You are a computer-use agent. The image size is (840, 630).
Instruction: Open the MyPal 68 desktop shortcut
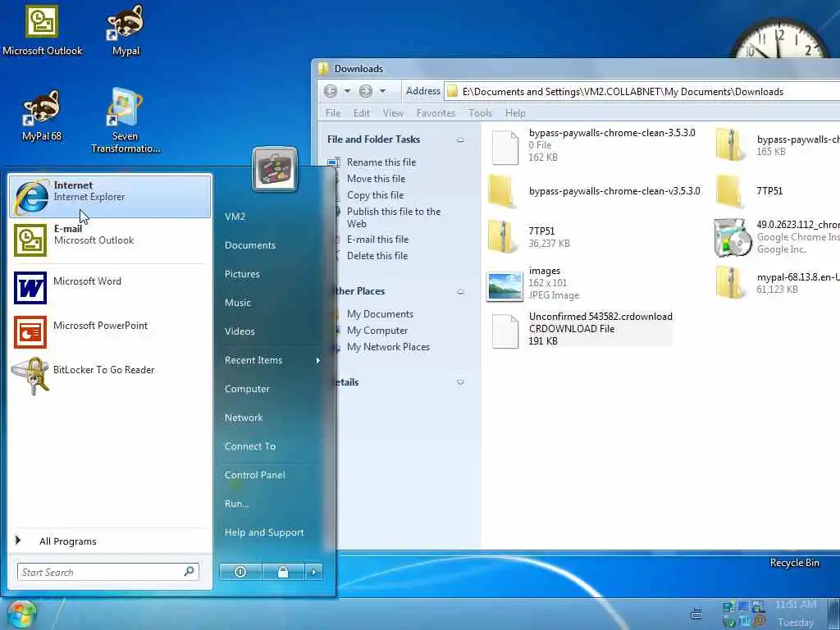click(42, 115)
